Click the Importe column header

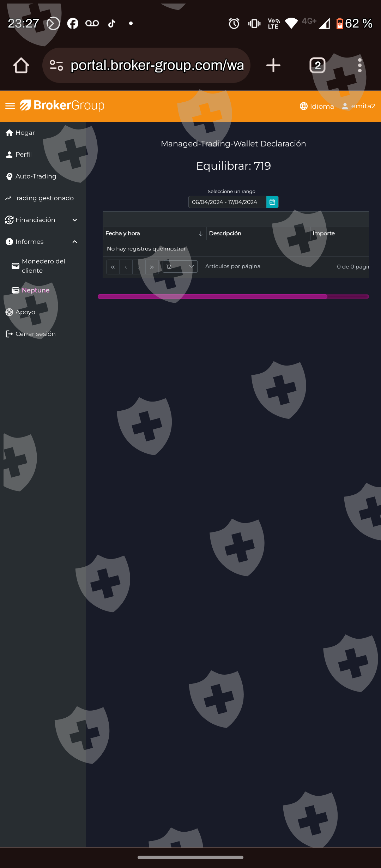tap(340, 234)
